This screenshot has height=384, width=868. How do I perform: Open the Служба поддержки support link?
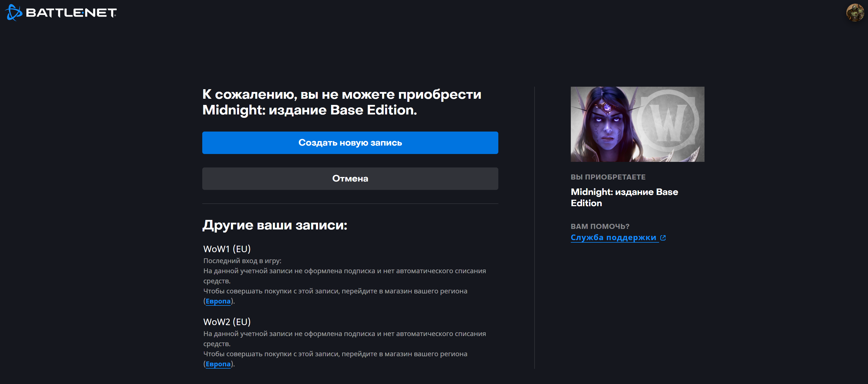pos(613,238)
